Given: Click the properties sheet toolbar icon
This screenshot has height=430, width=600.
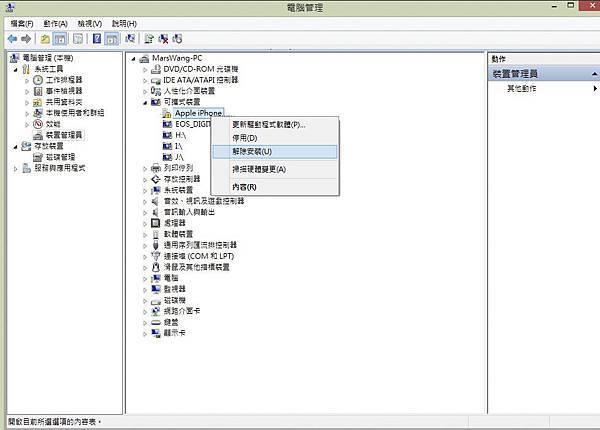Looking at the screenshot, I should click(78, 39).
